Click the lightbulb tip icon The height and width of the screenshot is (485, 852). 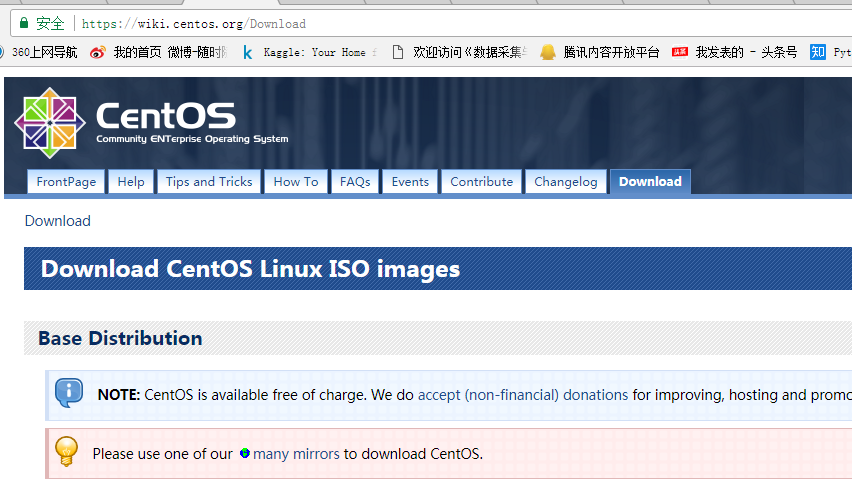66,451
